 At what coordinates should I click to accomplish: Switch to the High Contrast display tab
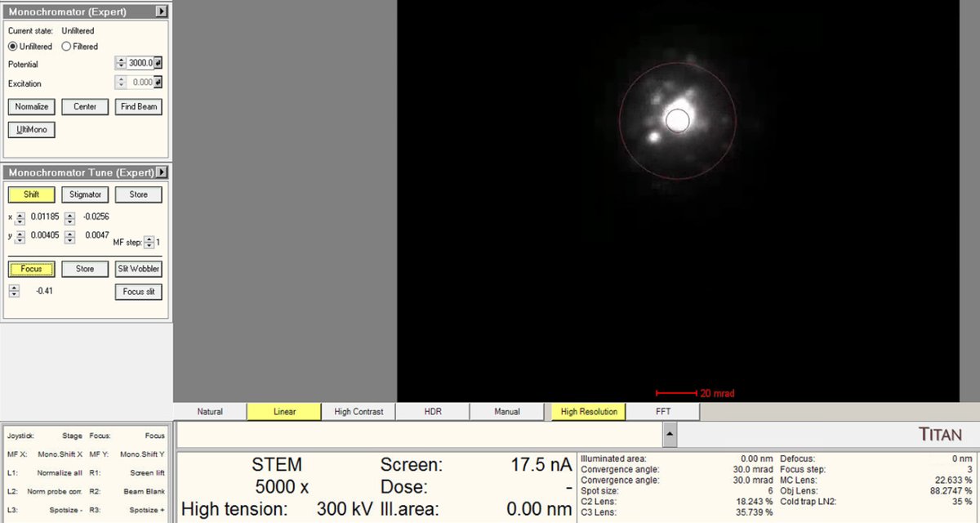tap(359, 412)
